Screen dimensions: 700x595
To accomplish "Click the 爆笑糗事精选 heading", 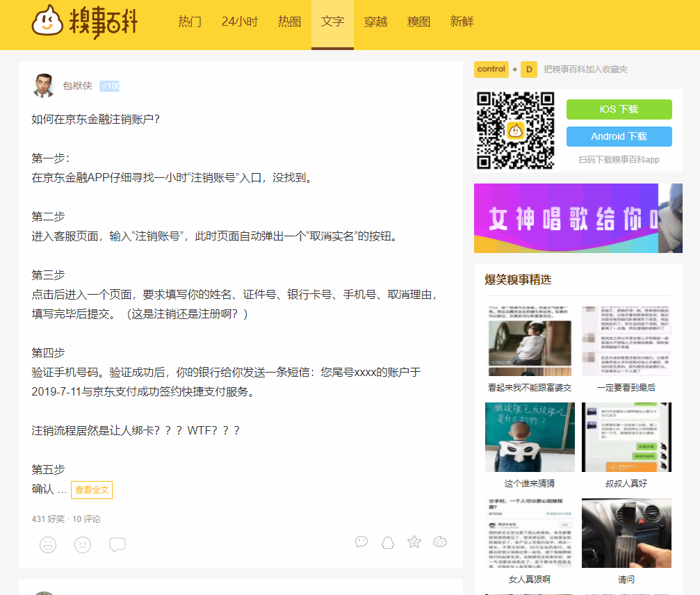I will [x=518, y=280].
